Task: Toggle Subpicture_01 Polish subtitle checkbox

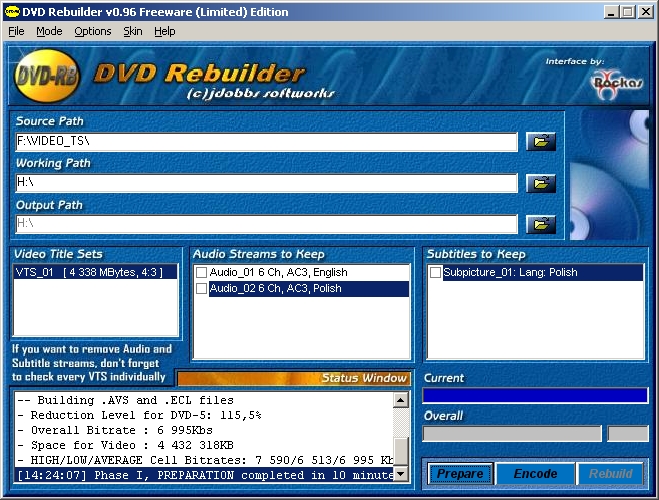Action: point(435,273)
